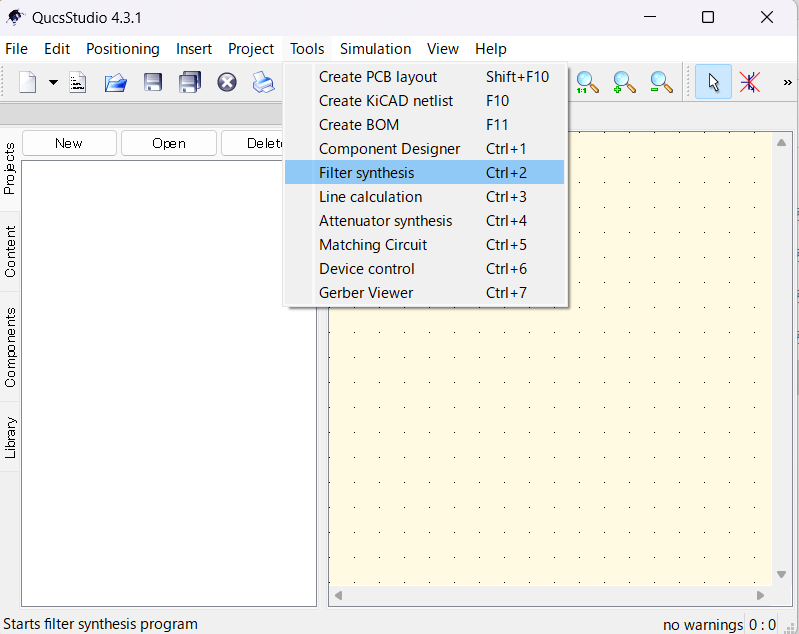This screenshot has width=799, height=634.
Task: Open the Help menu
Action: coord(491,49)
